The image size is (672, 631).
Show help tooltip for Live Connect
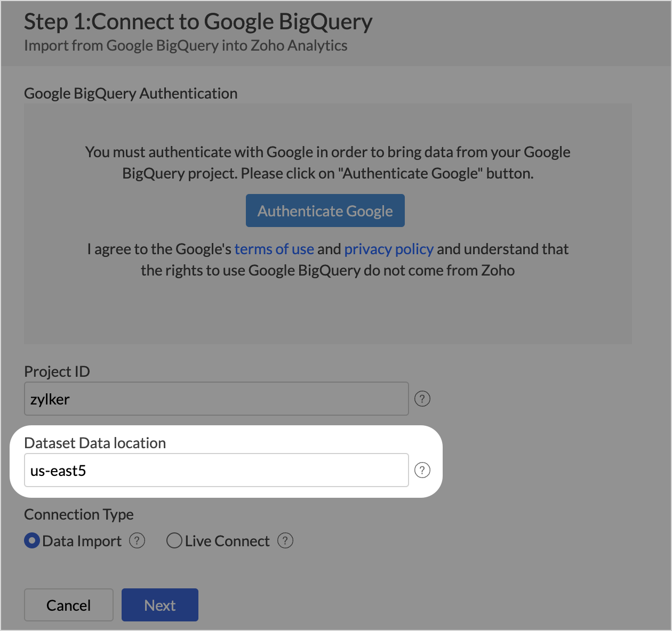pos(285,541)
